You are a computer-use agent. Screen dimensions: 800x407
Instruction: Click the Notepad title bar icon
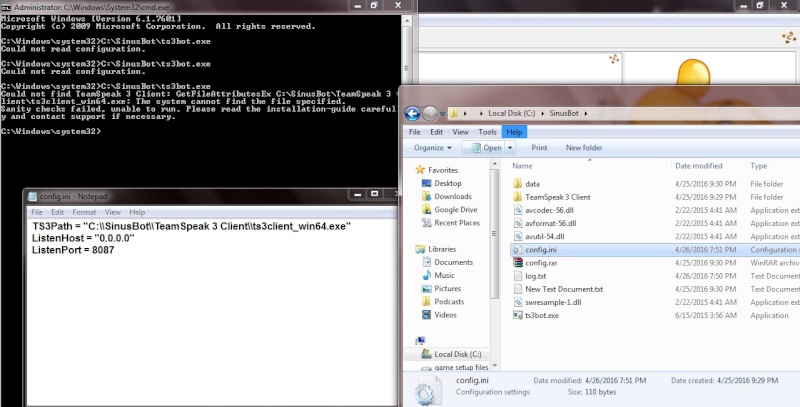[32, 196]
